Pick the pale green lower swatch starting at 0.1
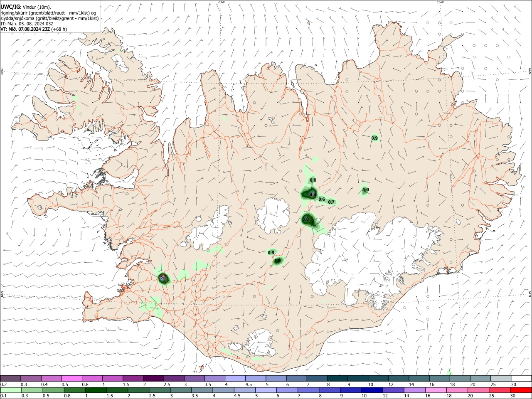This screenshot has height=399, width=532. click(x=11, y=390)
